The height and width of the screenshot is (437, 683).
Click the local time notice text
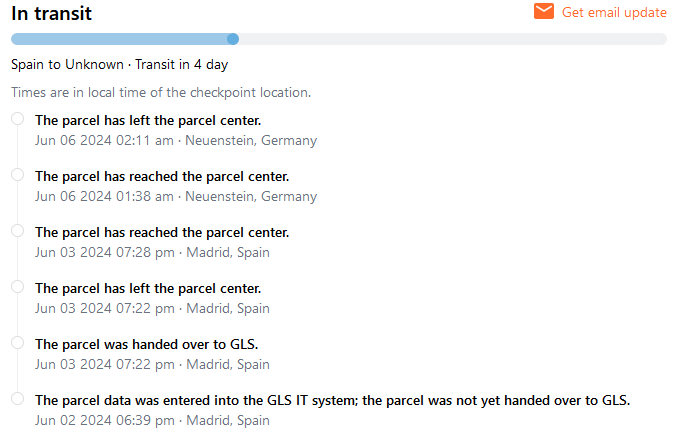pyautogui.click(x=161, y=92)
